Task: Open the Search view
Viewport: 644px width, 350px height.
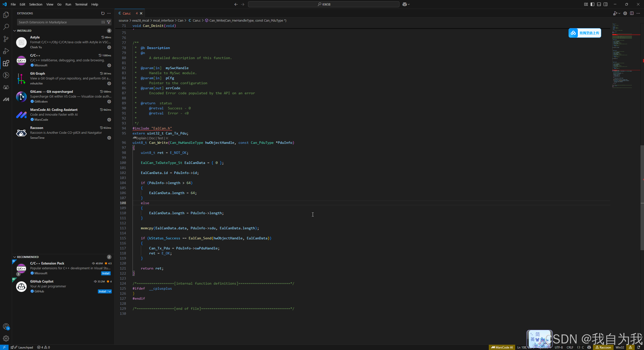Action: (x=6, y=27)
